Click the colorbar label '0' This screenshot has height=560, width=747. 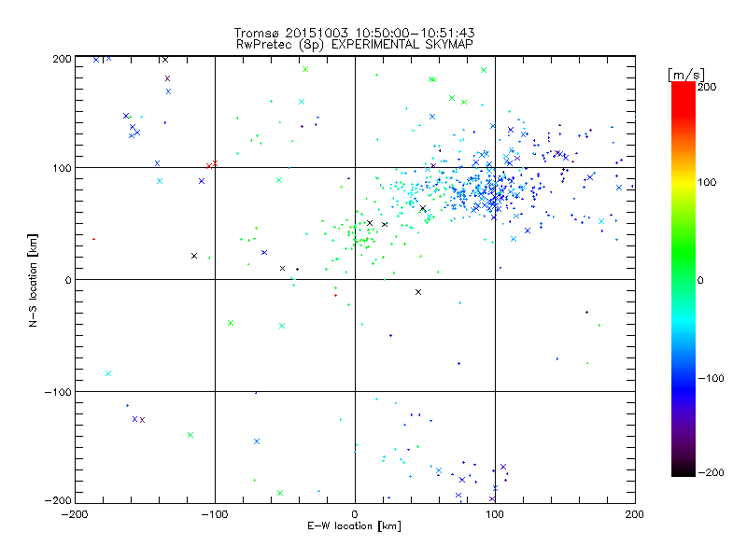(x=700, y=280)
